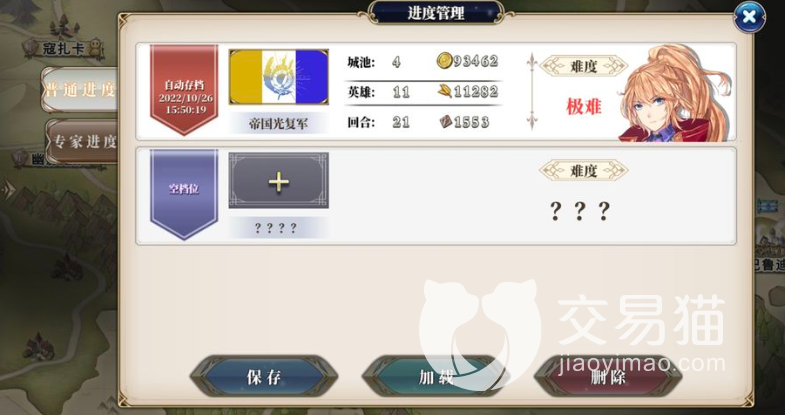This screenshot has height=415, width=785.
Task: Click the 加载 button
Action: pos(436,376)
